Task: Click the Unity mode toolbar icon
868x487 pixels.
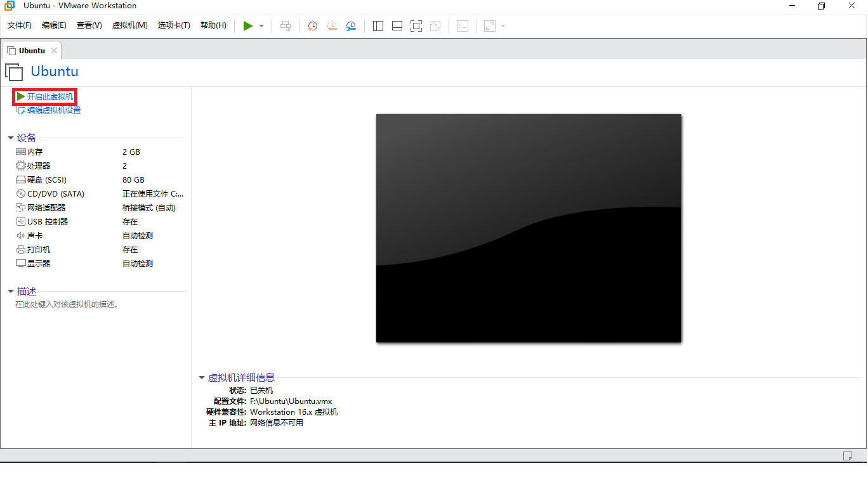Action: [x=435, y=26]
